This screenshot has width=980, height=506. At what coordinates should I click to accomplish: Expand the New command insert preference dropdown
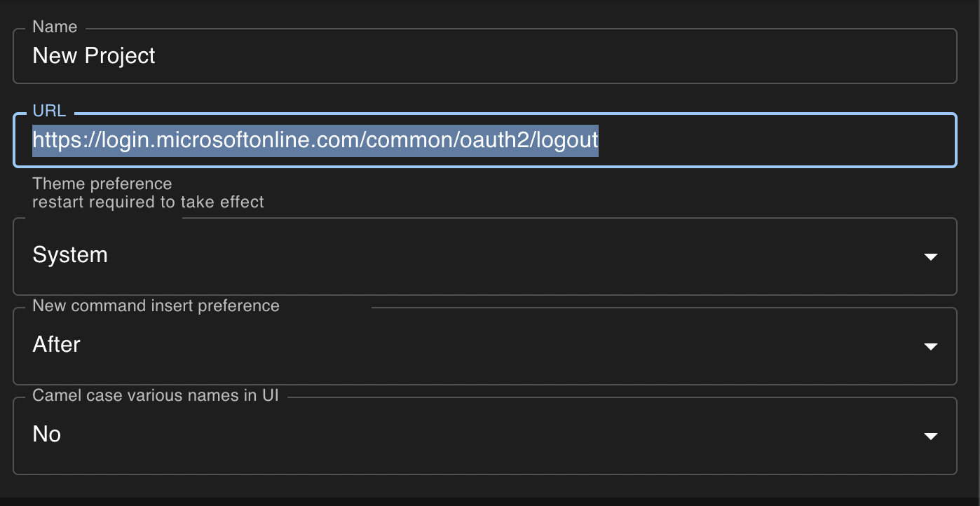pos(931,346)
